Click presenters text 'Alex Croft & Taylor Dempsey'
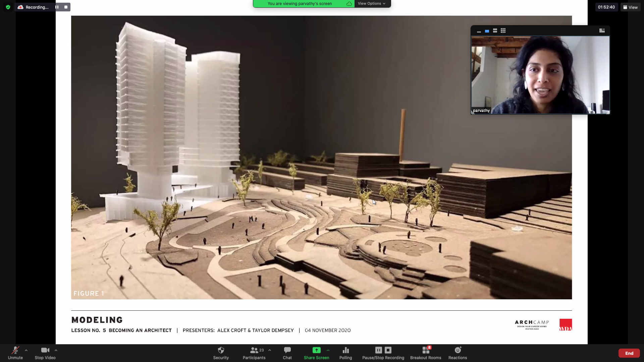This screenshot has width=644, height=362. click(x=256, y=330)
